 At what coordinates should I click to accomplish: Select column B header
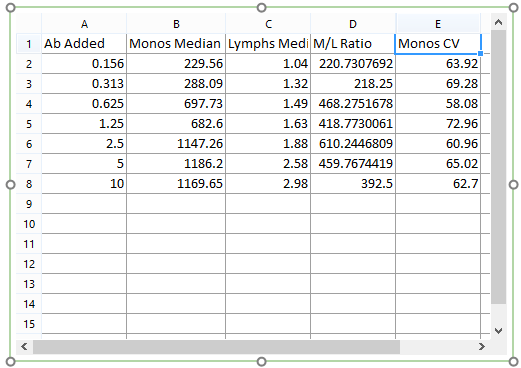[176, 24]
